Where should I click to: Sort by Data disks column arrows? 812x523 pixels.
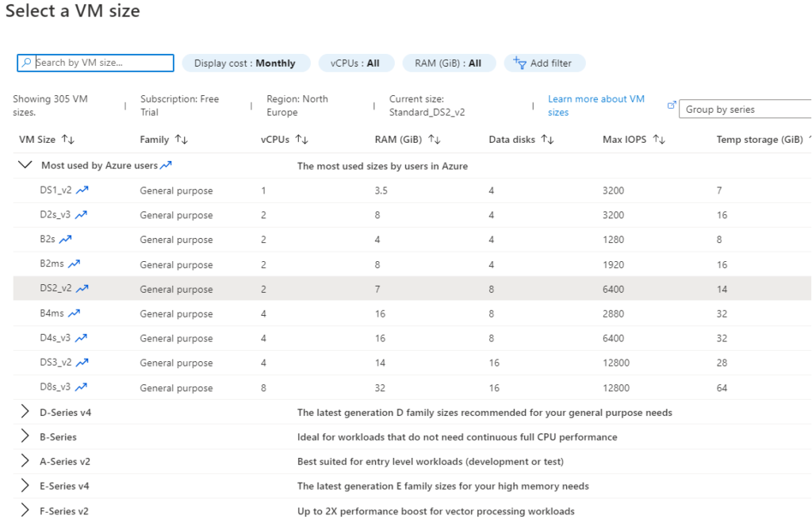pyautogui.click(x=547, y=140)
